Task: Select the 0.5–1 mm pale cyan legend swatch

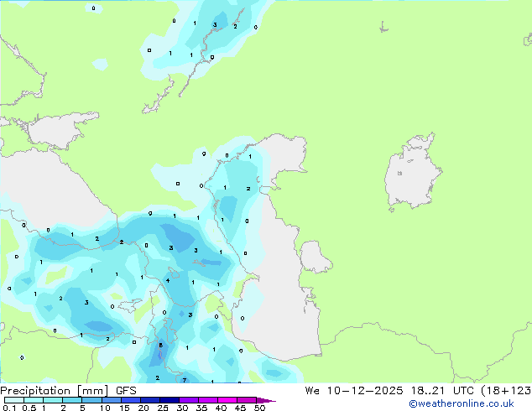Action: 34,400
